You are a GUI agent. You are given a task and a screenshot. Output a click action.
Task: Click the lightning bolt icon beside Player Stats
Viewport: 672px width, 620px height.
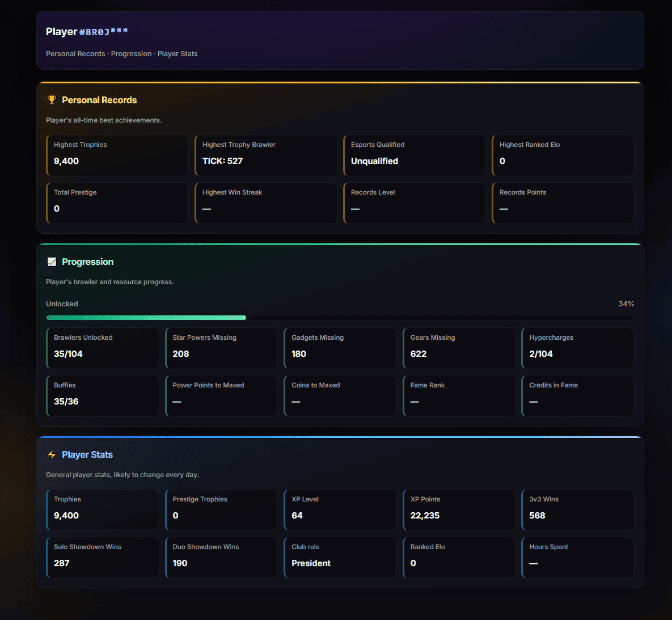pyautogui.click(x=52, y=454)
